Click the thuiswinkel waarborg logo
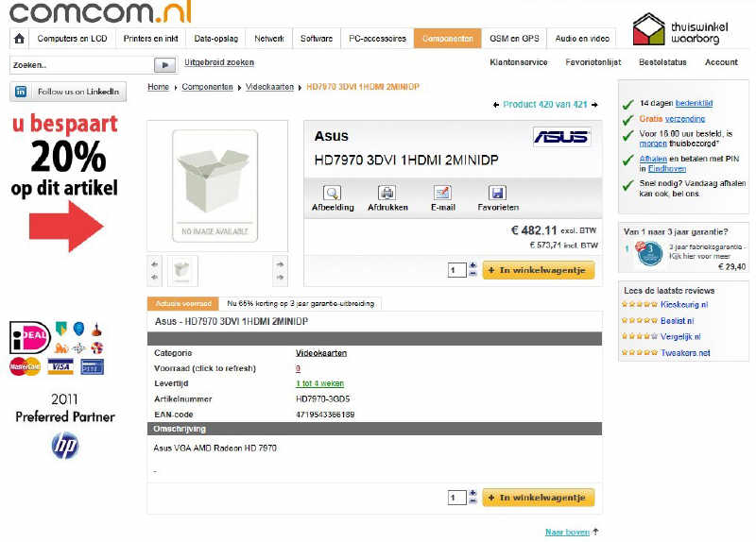This screenshot has height=542, width=756. coord(675,29)
